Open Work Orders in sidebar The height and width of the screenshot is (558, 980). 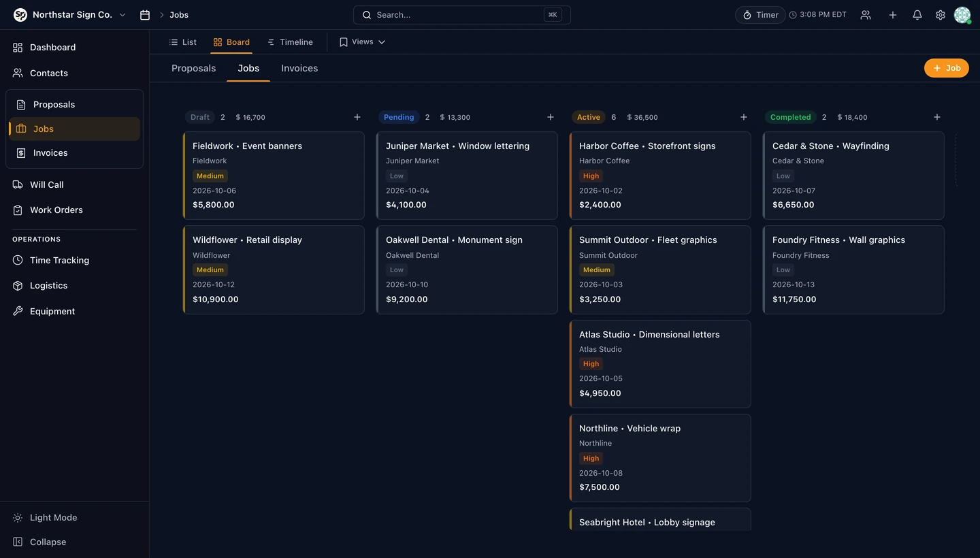tap(74, 210)
